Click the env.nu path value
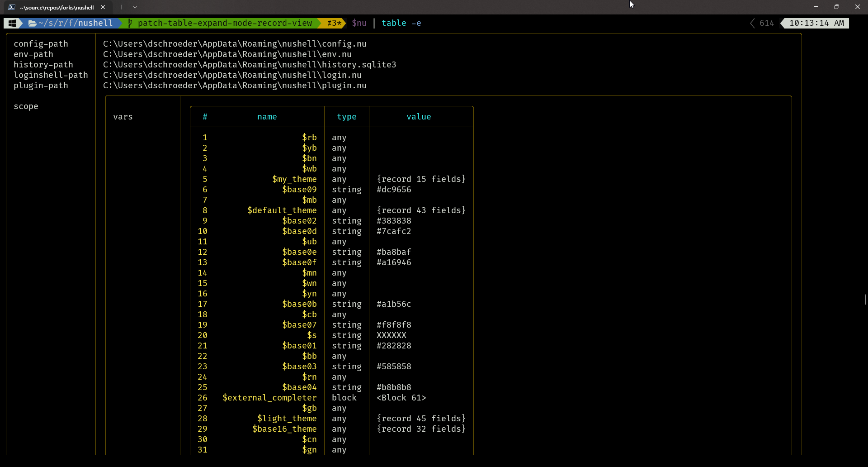 point(227,54)
